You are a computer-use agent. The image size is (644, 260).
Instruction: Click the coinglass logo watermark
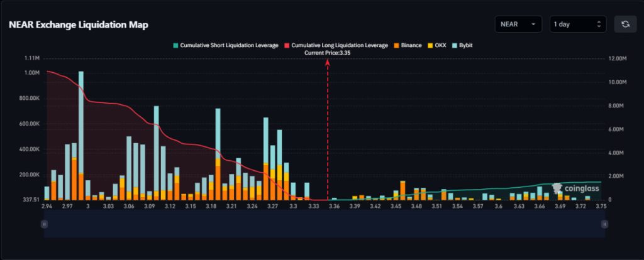pyautogui.click(x=575, y=187)
